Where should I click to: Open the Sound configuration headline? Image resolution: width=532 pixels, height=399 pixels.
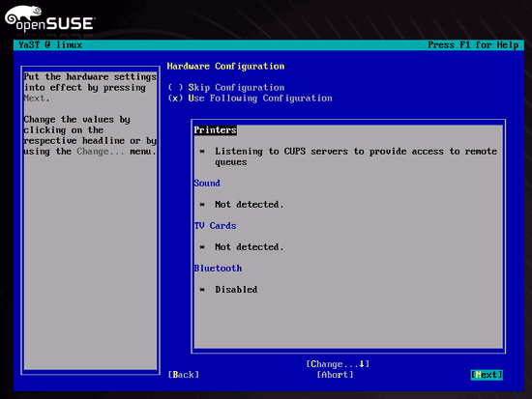207,183
